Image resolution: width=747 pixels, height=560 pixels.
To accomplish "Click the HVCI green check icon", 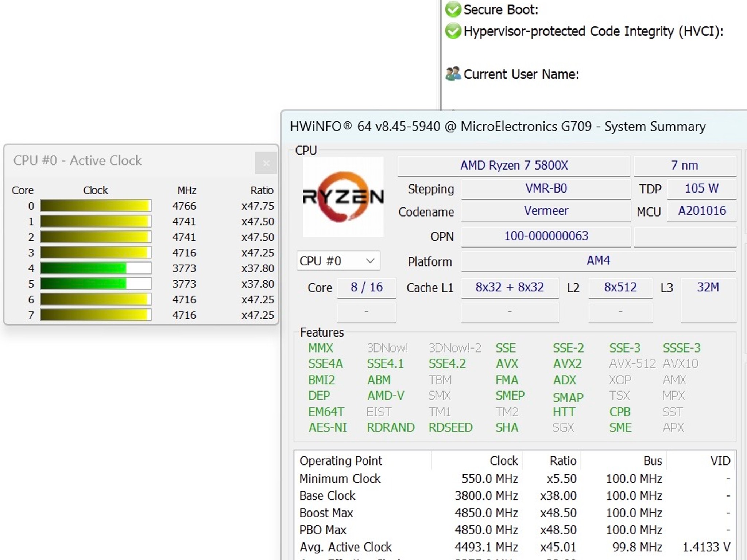I will coord(453,31).
